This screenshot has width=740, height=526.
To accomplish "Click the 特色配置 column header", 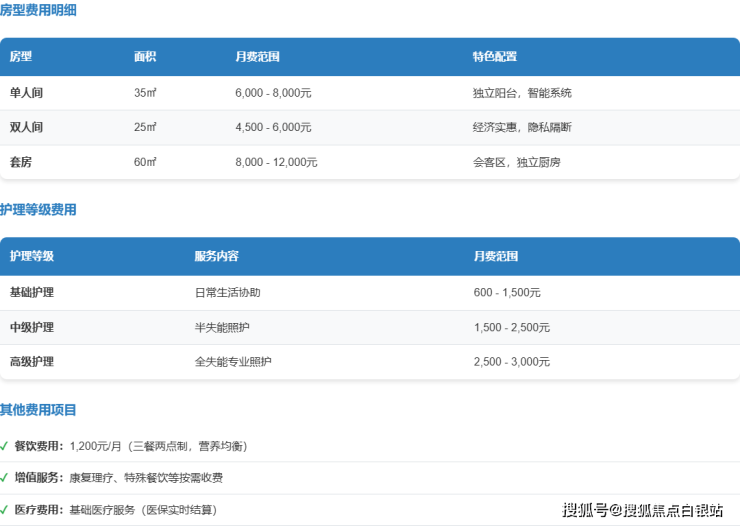I will point(495,57).
